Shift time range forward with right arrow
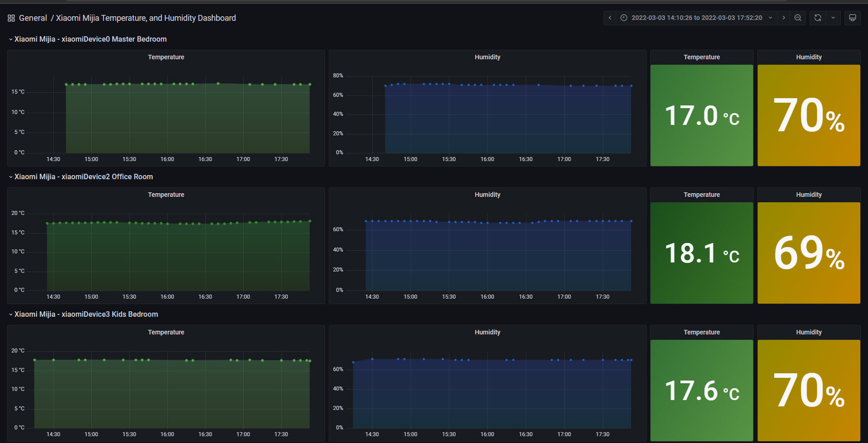This screenshot has height=443, width=868. [x=784, y=18]
